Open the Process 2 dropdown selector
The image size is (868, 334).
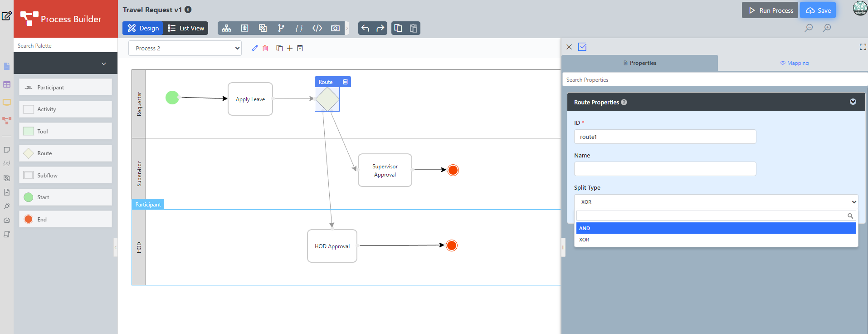(185, 48)
